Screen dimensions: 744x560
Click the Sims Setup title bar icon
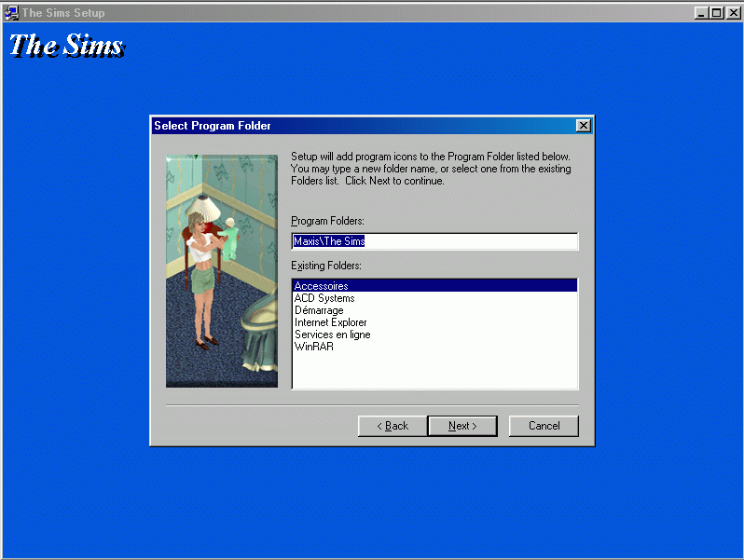point(11,13)
